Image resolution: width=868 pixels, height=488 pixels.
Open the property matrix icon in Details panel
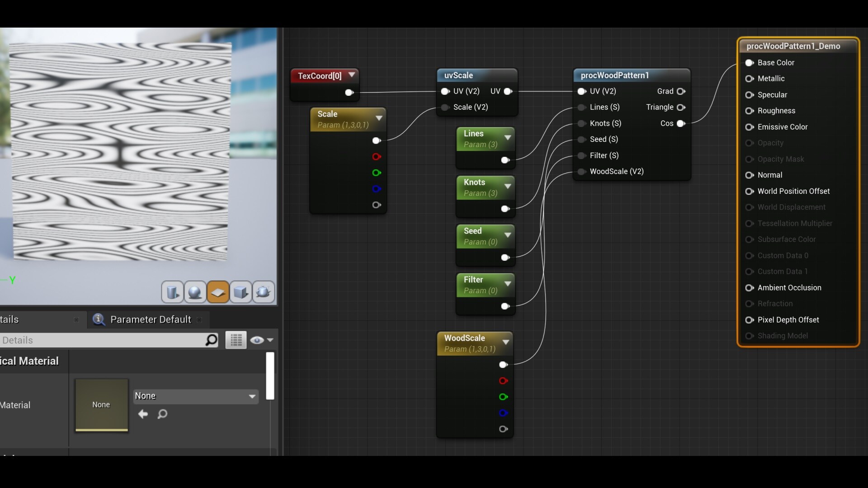pos(236,340)
